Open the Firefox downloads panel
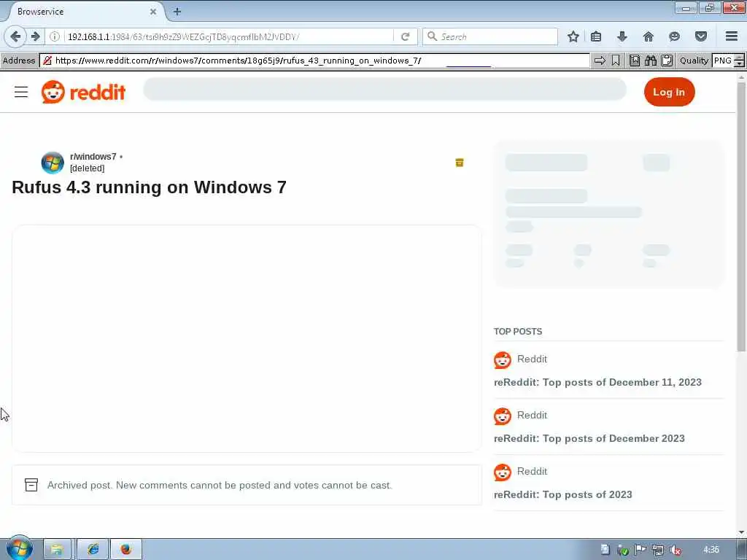 coord(622,36)
